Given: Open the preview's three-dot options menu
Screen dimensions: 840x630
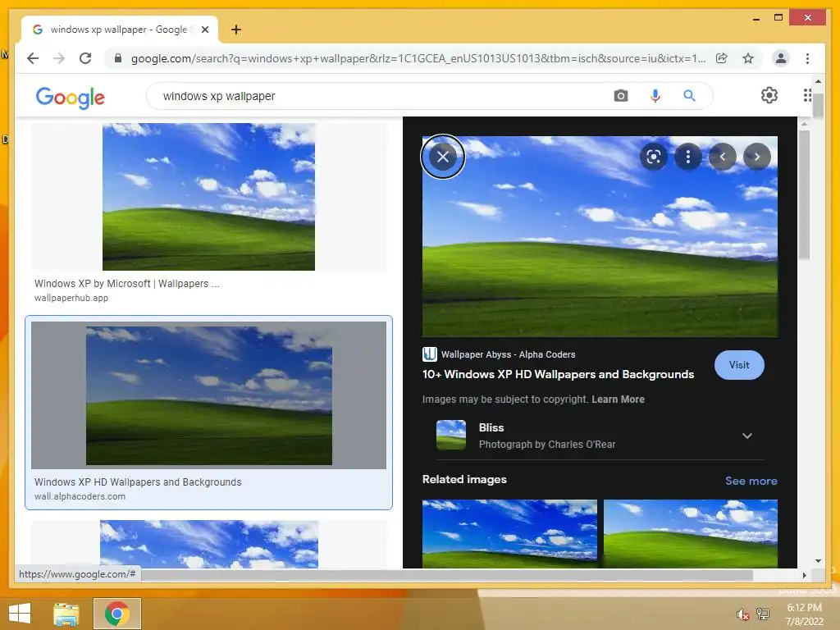Looking at the screenshot, I should click(x=688, y=157).
